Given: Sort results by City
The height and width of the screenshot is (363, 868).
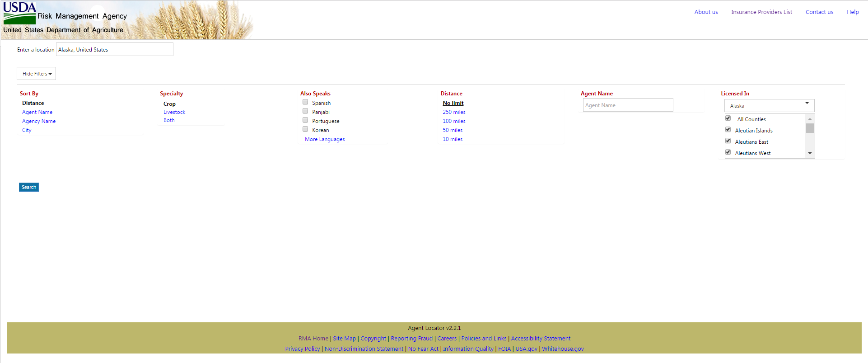Looking at the screenshot, I should point(27,130).
